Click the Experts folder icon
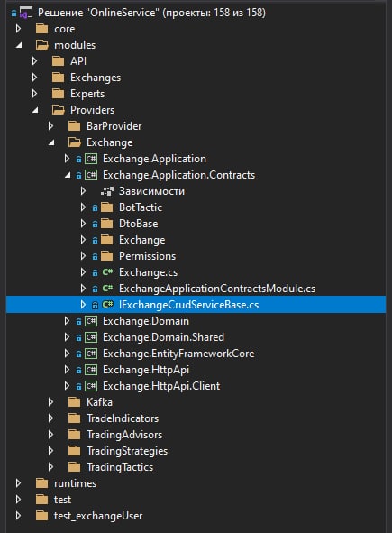 (x=58, y=94)
